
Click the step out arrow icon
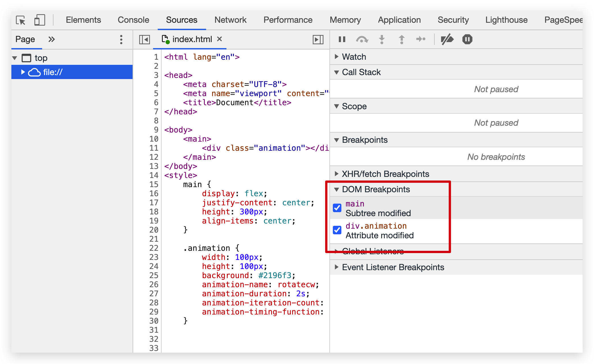tap(401, 39)
